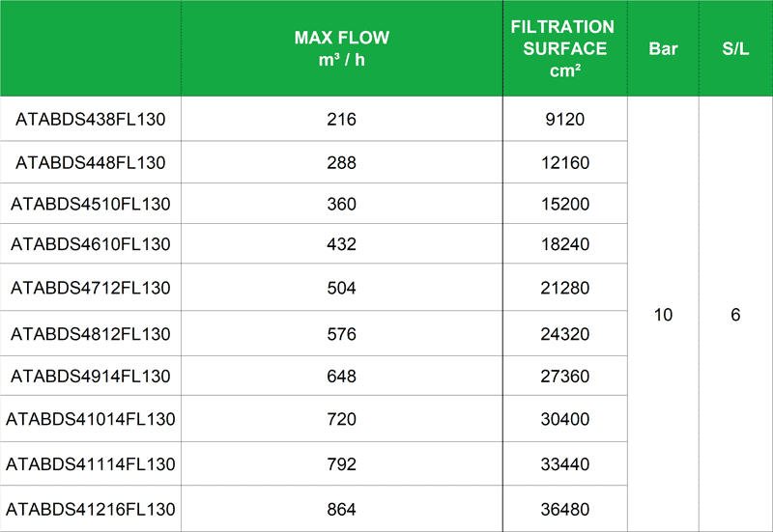Select the Bar column header

663,48
